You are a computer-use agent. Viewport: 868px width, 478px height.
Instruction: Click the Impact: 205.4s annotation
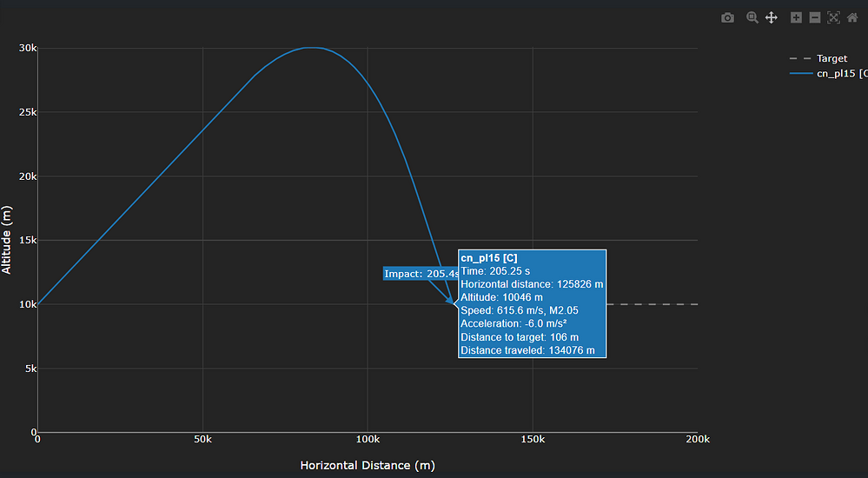tap(421, 274)
